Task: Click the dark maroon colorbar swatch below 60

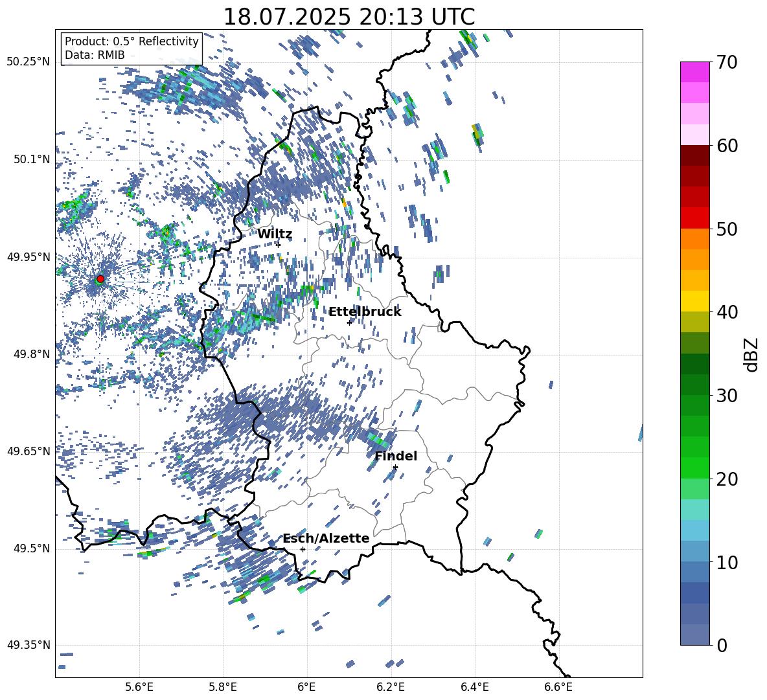Action: (695, 155)
